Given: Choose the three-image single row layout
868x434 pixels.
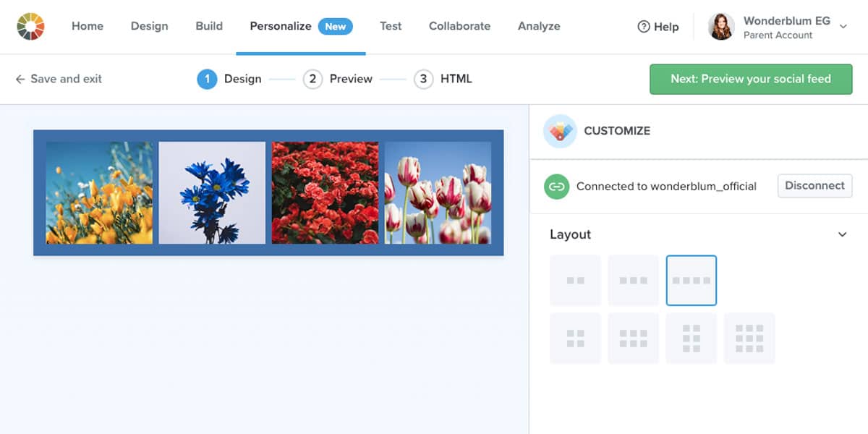Looking at the screenshot, I should [x=633, y=280].
